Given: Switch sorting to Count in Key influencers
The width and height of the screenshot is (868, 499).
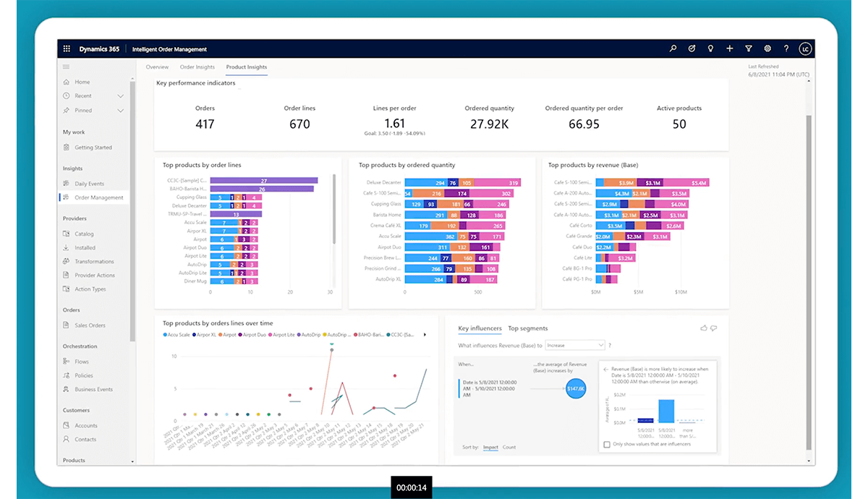Looking at the screenshot, I should pyautogui.click(x=509, y=447).
